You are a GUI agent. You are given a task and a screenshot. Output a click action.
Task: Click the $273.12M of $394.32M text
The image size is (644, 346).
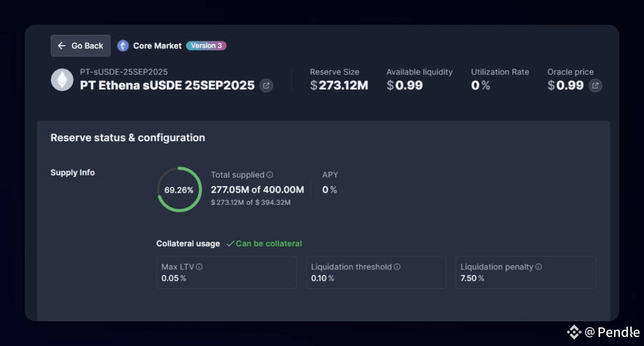[x=251, y=202]
